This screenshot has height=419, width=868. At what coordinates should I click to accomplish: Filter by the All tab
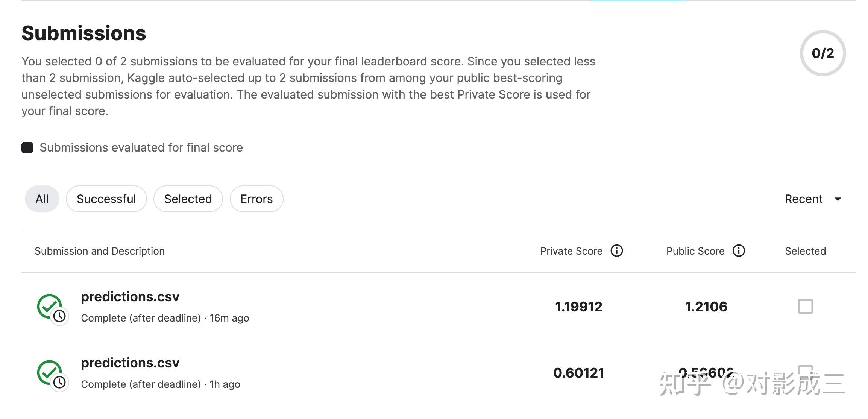point(42,199)
